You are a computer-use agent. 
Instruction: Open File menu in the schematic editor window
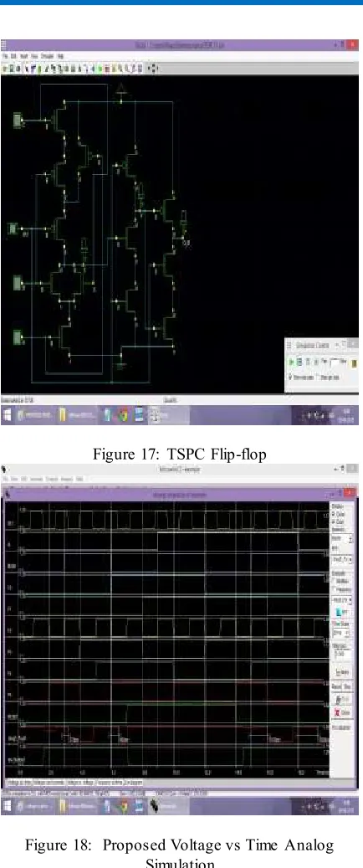[x=5, y=56]
